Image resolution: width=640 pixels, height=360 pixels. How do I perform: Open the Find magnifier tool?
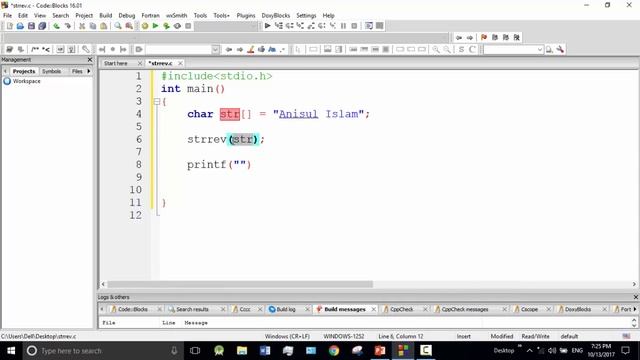click(118, 26)
